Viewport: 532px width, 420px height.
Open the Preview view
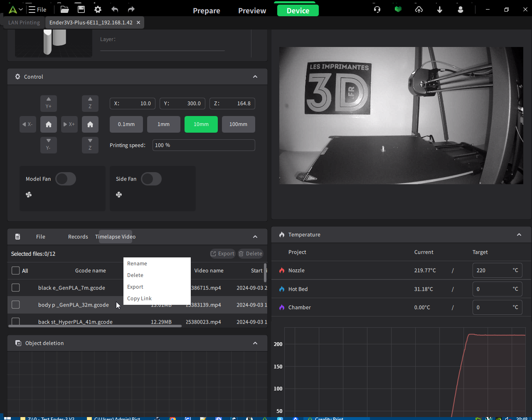tap(252, 11)
